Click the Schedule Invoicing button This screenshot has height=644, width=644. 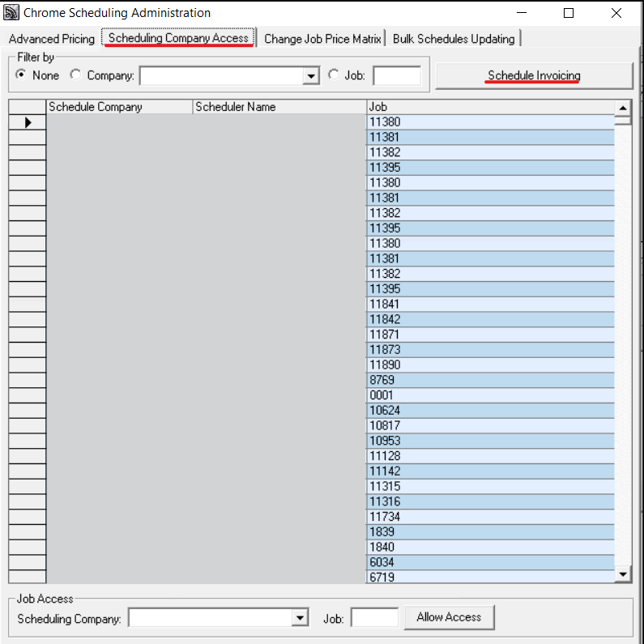coord(534,75)
